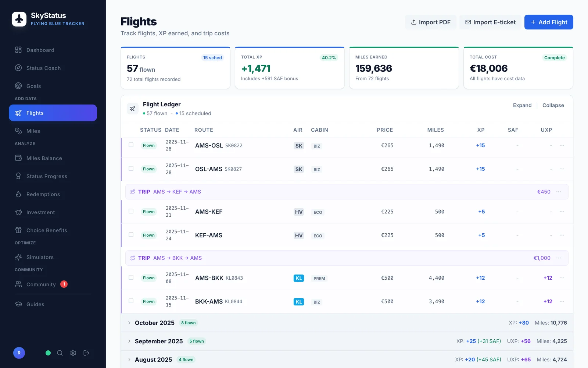Viewport: 588px width, 368px height.
Task: Sort by the PRICE column header
Action: click(385, 130)
